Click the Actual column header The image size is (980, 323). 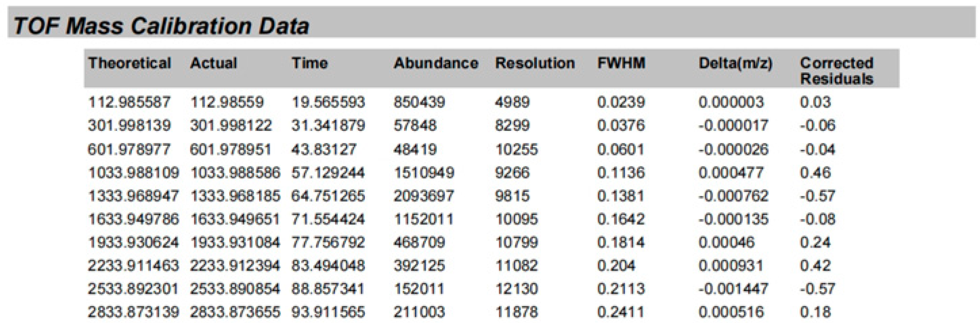click(213, 63)
